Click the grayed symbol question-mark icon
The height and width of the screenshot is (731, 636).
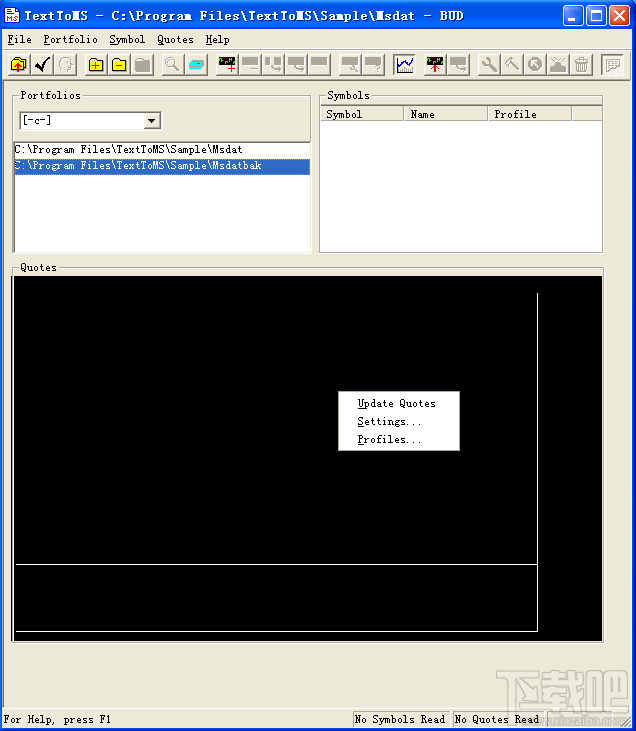(x=373, y=65)
